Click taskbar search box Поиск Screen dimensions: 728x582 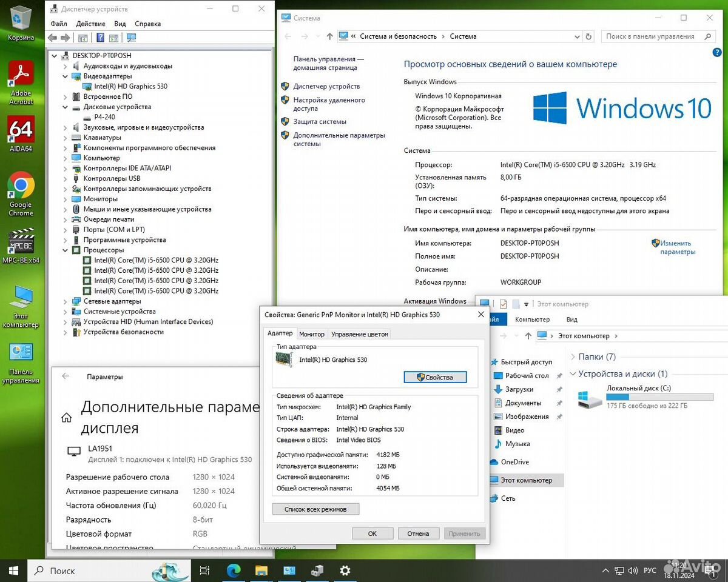click(110, 570)
